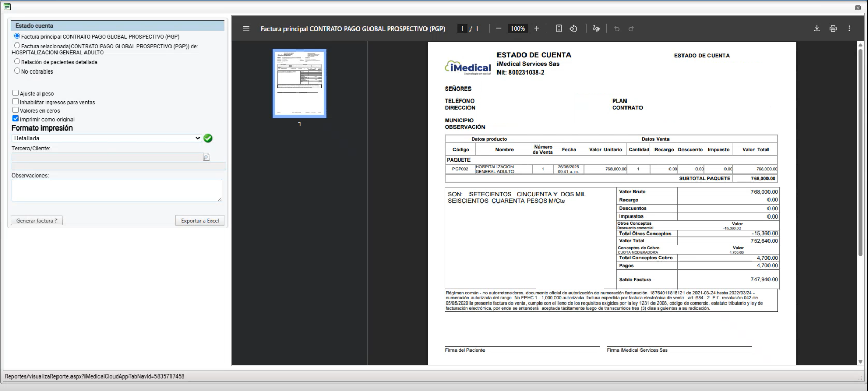Activate the draw annotation tool
The height and width of the screenshot is (391, 868).
(596, 28)
